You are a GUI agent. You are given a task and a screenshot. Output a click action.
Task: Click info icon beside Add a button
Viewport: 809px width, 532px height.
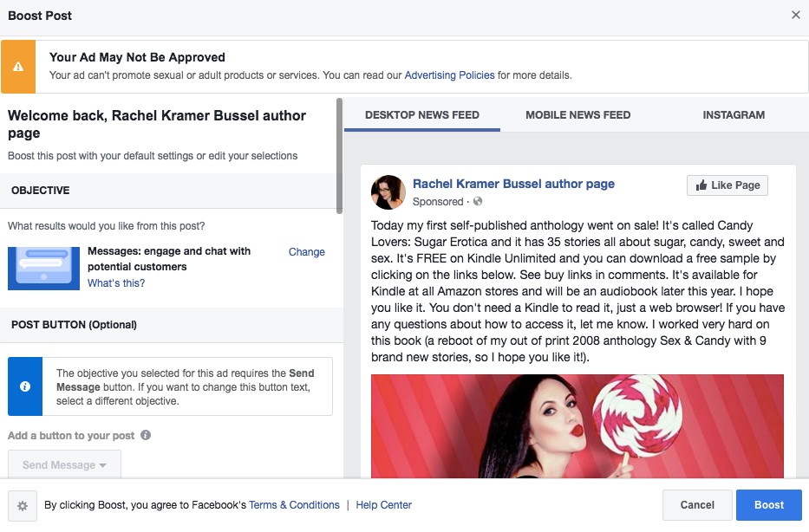146,435
